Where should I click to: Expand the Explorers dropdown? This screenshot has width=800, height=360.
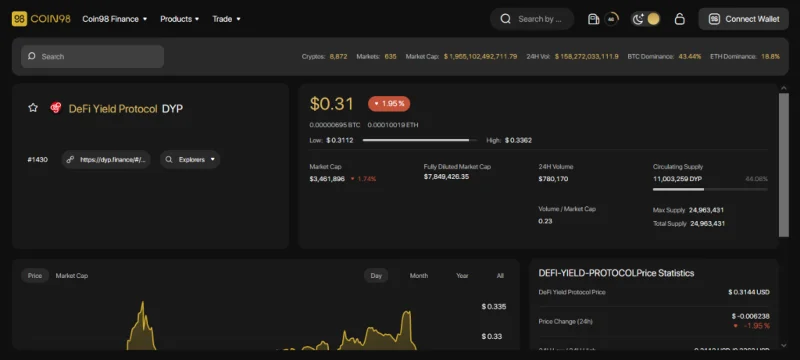[x=190, y=160]
